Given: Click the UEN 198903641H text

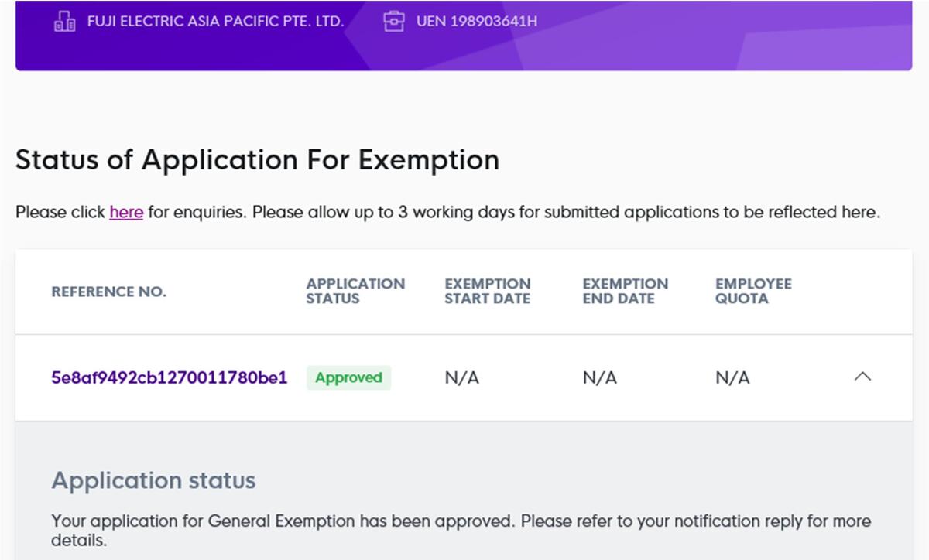Looking at the screenshot, I should [x=476, y=22].
